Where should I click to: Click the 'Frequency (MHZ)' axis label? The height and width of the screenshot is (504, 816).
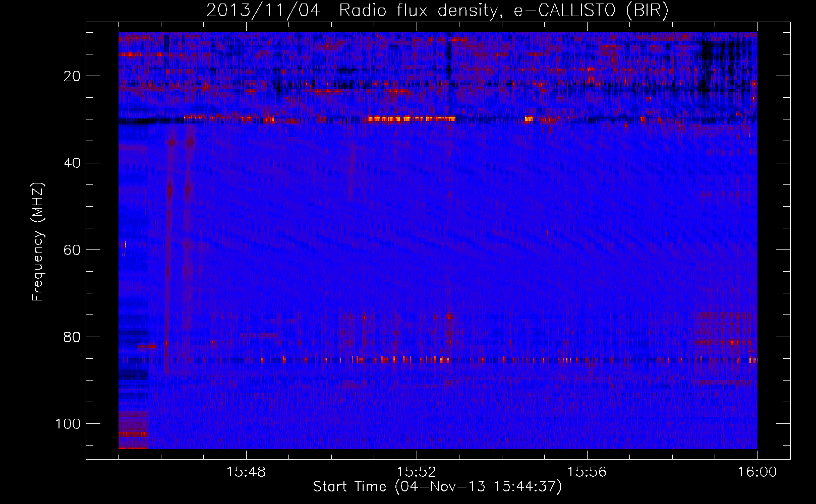[38, 242]
